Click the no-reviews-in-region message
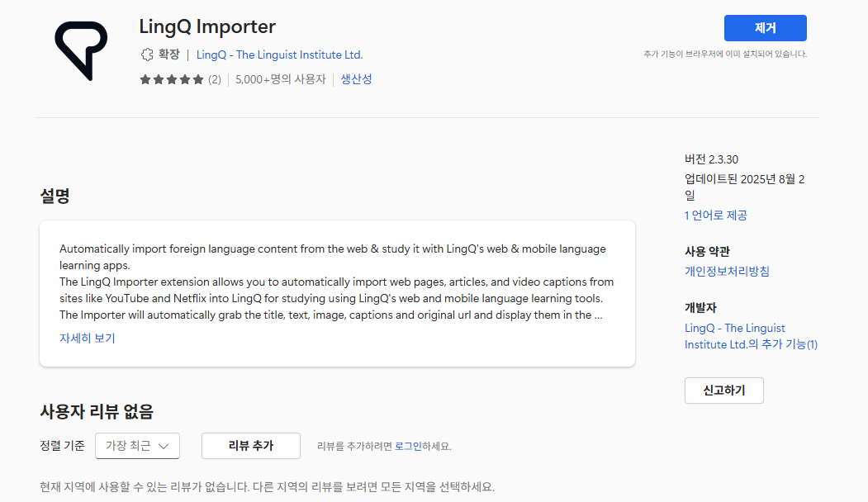This screenshot has width=868, height=502. 267,487
